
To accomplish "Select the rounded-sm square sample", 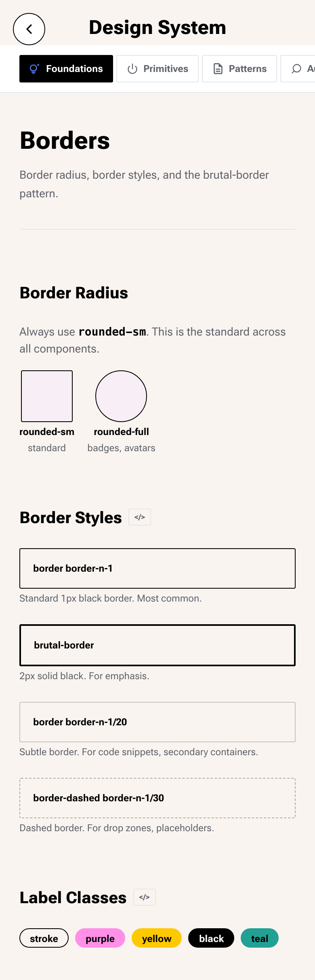I will tap(47, 396).
